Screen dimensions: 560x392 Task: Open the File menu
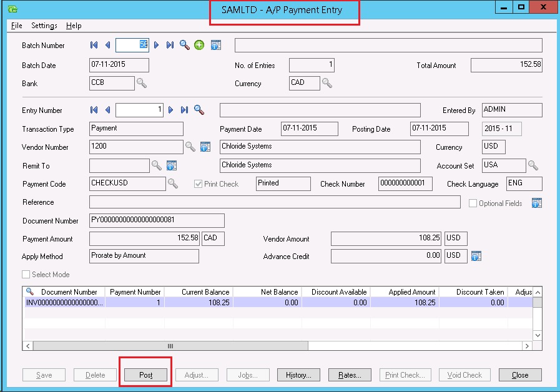click(x=16, y=26)
